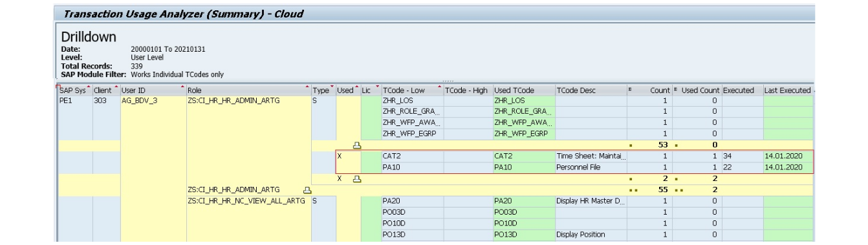Image resolution: width=868 pixels, height=245 pixels.
Task: Click ZS:CI_HR_HR_ADMIN_ARTG role cell in first row
Action: coord(248,101)
